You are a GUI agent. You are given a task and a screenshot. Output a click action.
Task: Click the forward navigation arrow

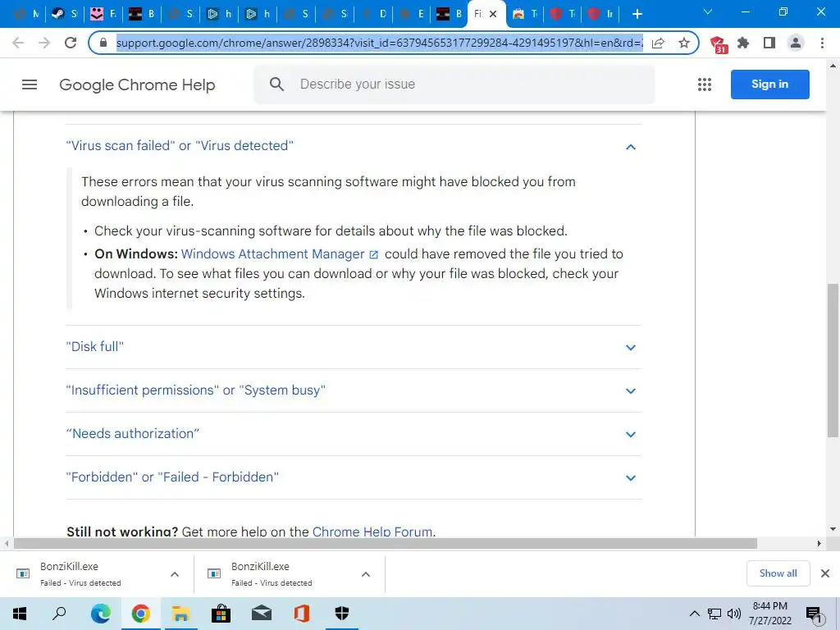coord(44,43)
